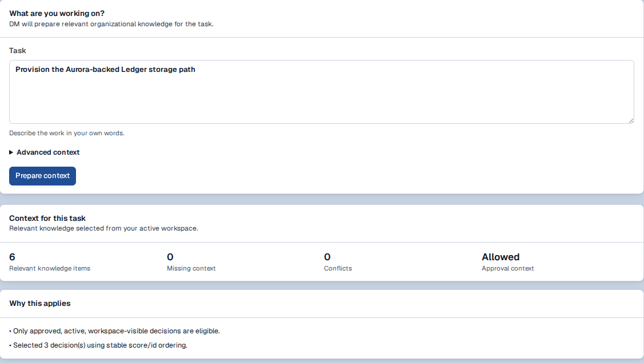The image size is (644, 363).
Task: Click the '6' relevant knowledge items count
Action: point(13,257)
